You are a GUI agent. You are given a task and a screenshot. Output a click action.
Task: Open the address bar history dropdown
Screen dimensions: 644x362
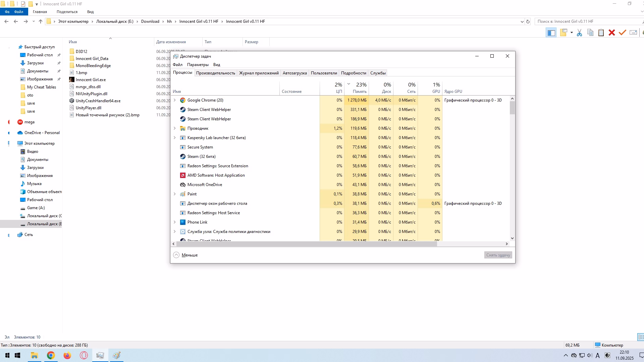click(x=522, y=21)
